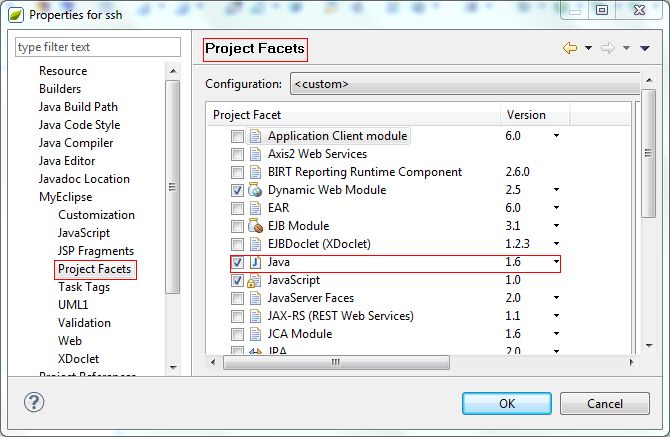Select the Javadoc Location page

tap(84, 179)
